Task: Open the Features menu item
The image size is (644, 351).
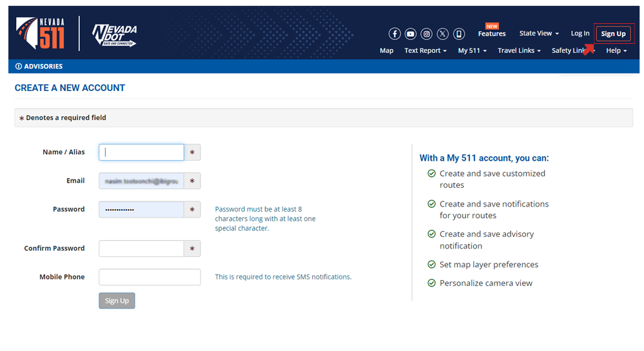Action: pos(492,34)
